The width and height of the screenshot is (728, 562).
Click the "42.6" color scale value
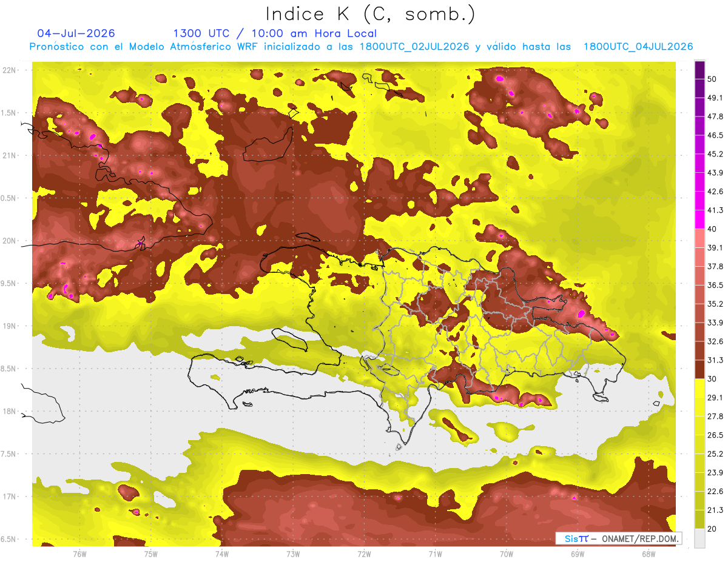click(x=715, y=192)
